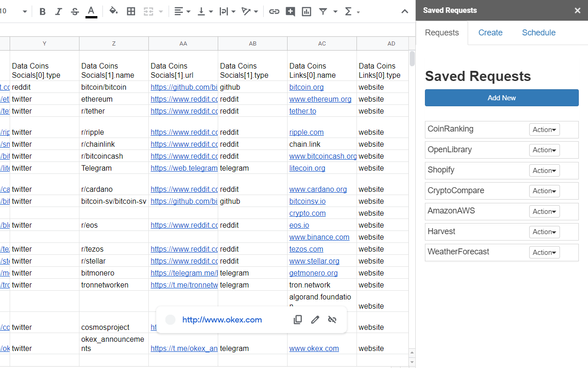The height and width of the screenshot is (368, 588).
Task: Select the cell containing bitcoin/bitcoin
Action: (x=114, y=87)
